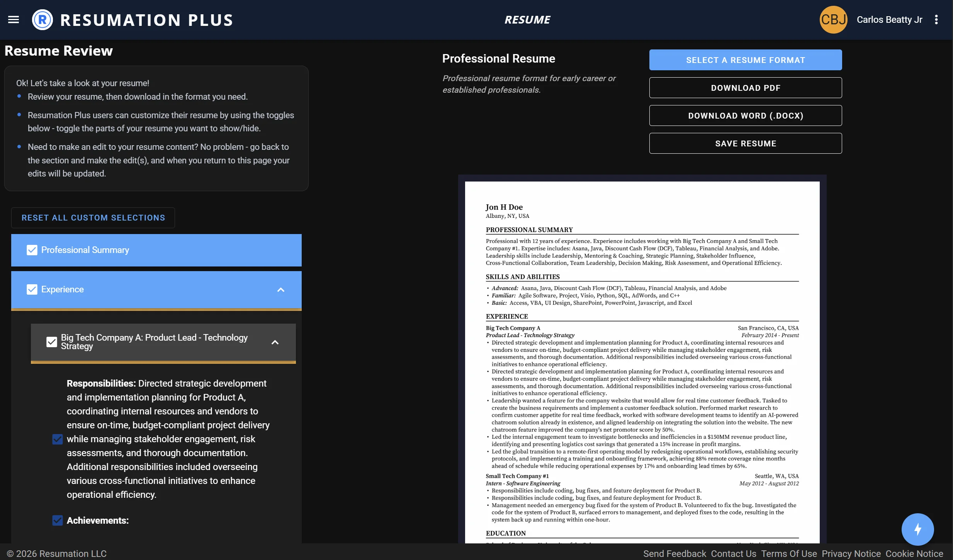This screenshot has height=560, width=953.
Task: Open the three-dot account menu
Action: click(x=936, y=20)
